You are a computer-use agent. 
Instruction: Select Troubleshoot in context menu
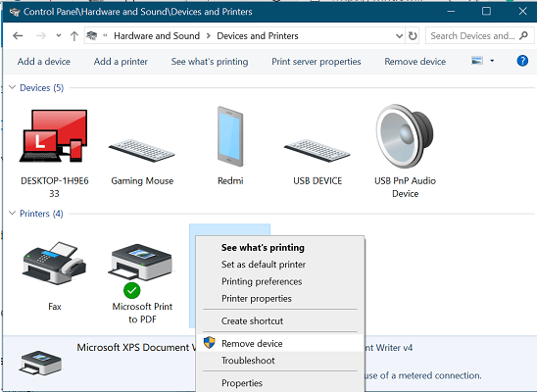[280, 361]
